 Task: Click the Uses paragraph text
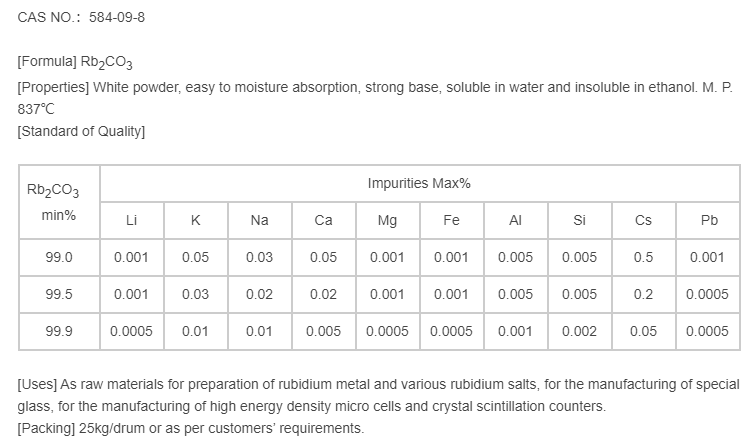click(378, 395)
